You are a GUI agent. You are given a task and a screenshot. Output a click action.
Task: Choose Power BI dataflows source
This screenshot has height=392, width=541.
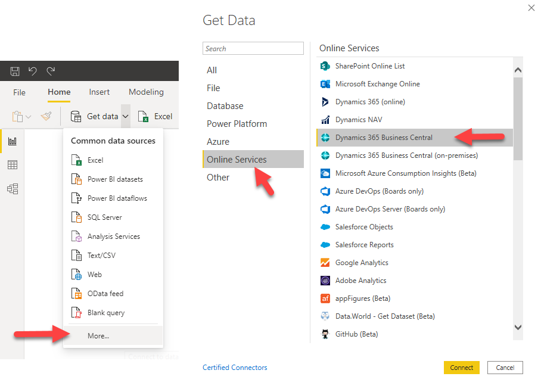(x=113, y=198)
